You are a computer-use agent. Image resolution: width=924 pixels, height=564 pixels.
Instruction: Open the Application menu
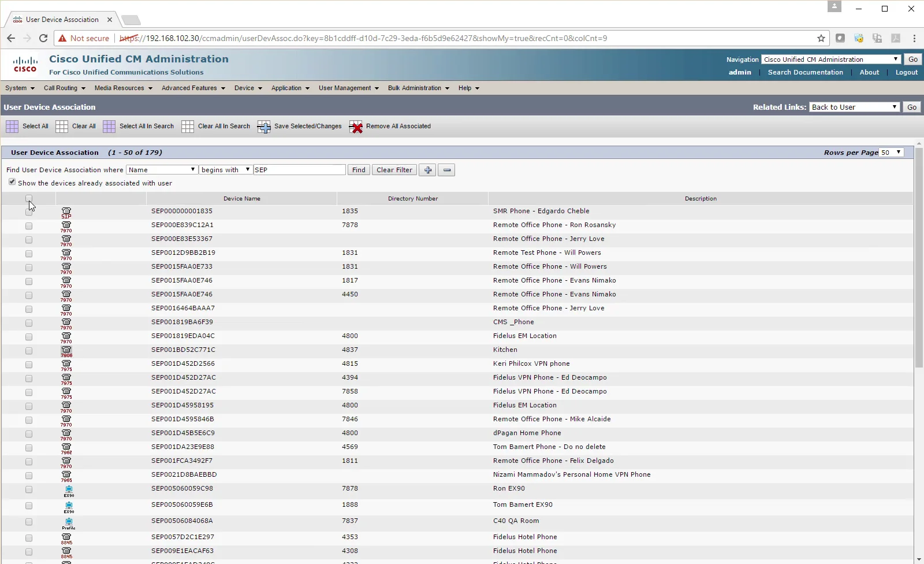tap(290, 88)
